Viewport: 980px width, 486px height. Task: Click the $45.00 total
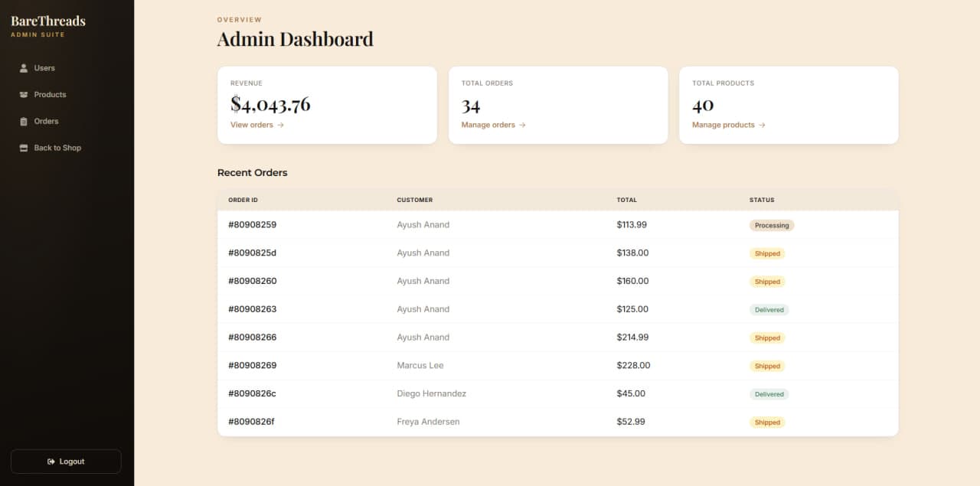tap(631, 393)
